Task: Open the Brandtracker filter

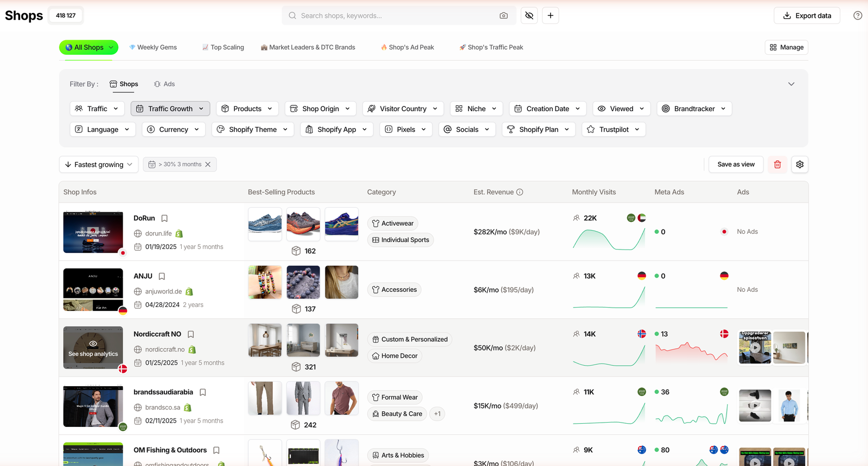Action: tap(694, 108)
